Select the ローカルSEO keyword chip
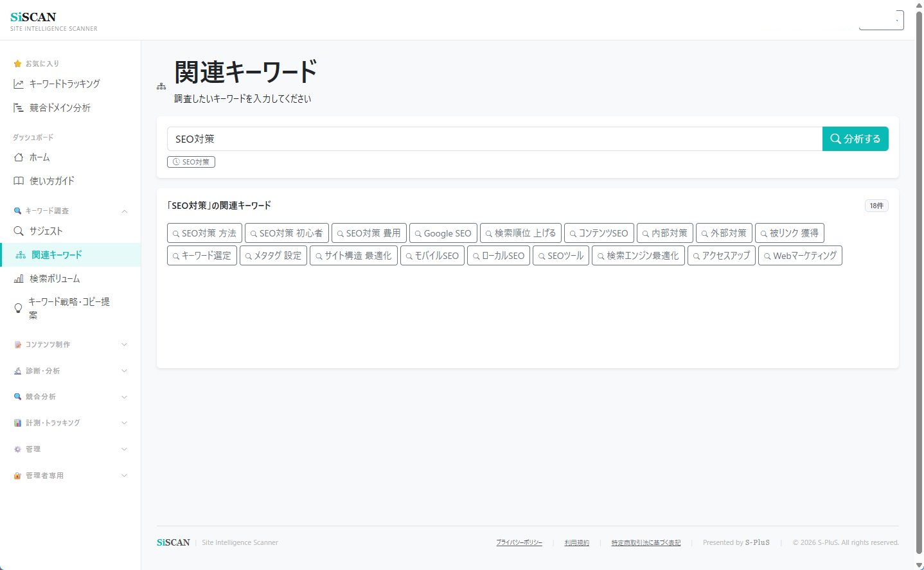Image resolution: width=924 pixels, height=570 pixels. [x=499, y=256]
